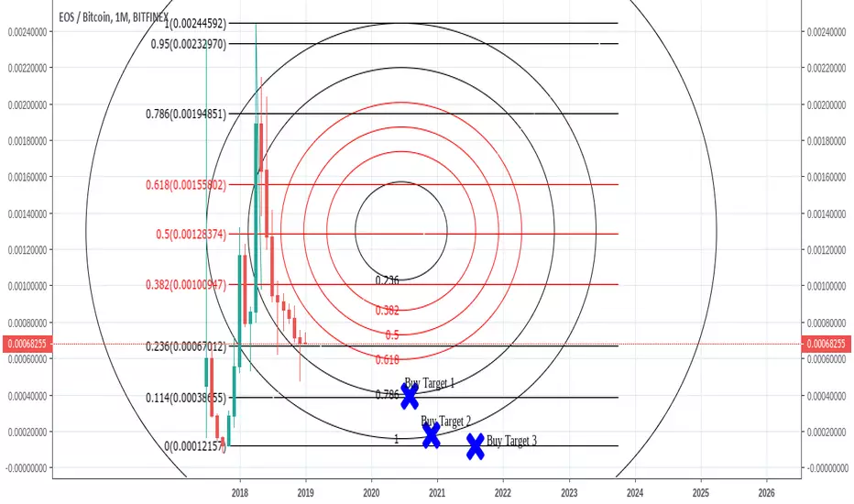Viewport: 854px width, 504px height.
Task: Click the red 0.5 Fib circle label
Action: click(392, 334)
